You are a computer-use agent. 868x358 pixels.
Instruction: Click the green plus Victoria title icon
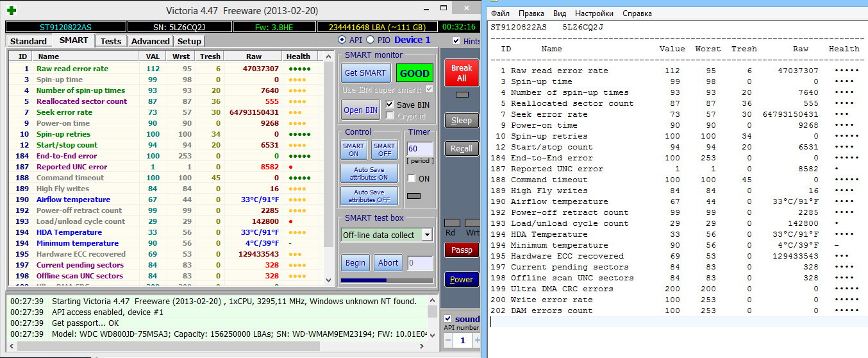click(12, 10)
